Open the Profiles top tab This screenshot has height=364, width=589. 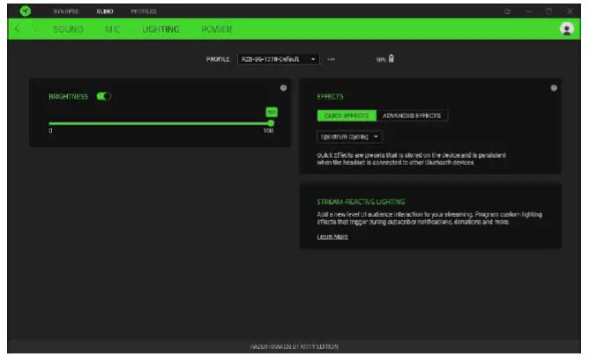point(144,11)
